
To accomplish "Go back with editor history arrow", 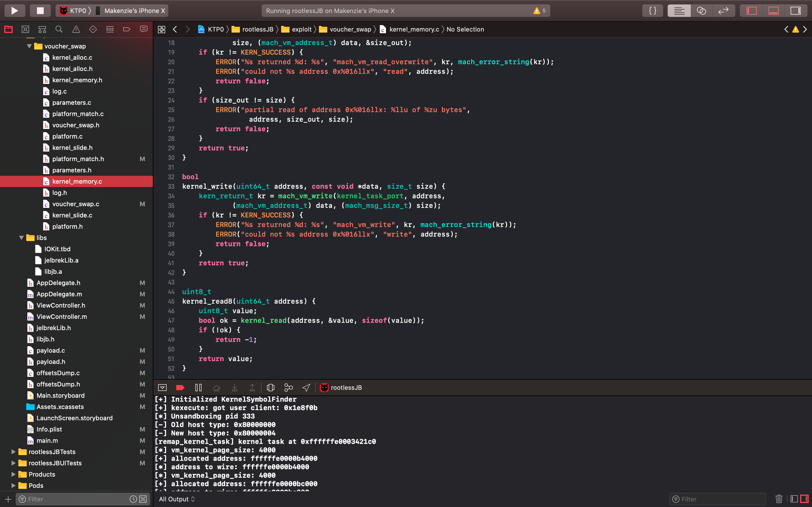I will coord(175,30).
